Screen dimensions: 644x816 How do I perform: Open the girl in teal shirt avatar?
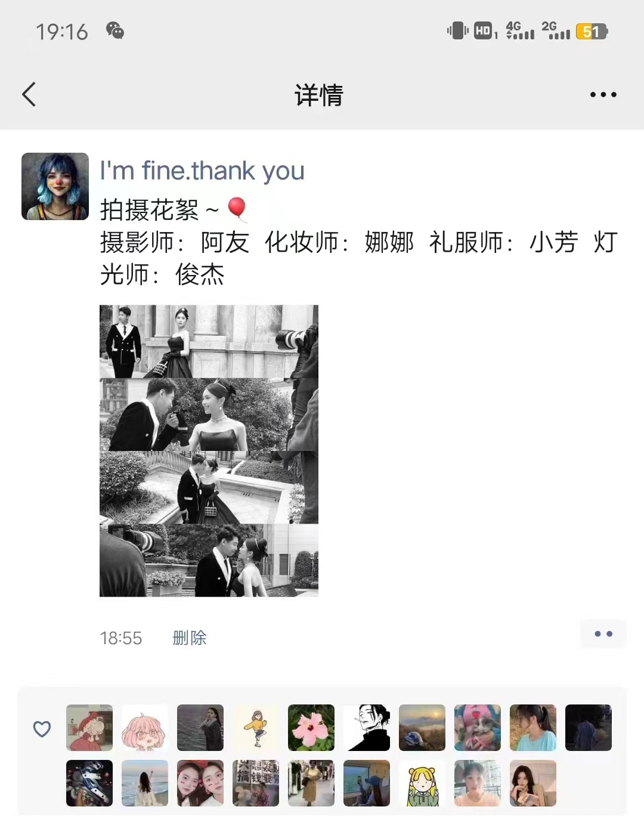pyautogui.click(x=533, y=728)
